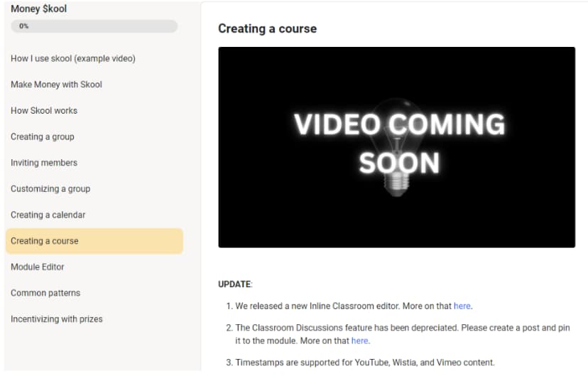Go to the 'Common patterns' lesson
Image resolution: width=588 pixels, height=381 pixels.
45,293
